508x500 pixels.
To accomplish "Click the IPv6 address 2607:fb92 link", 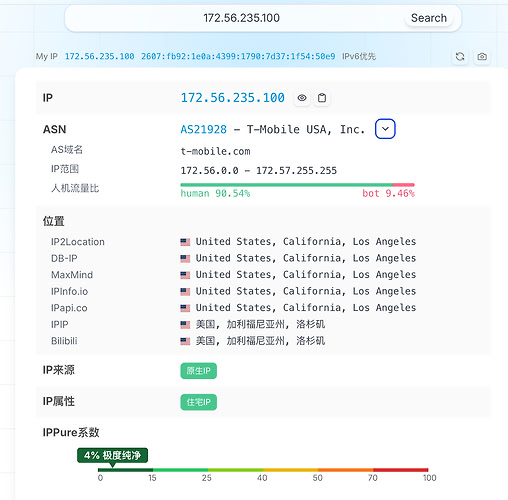I will [238, 56].
